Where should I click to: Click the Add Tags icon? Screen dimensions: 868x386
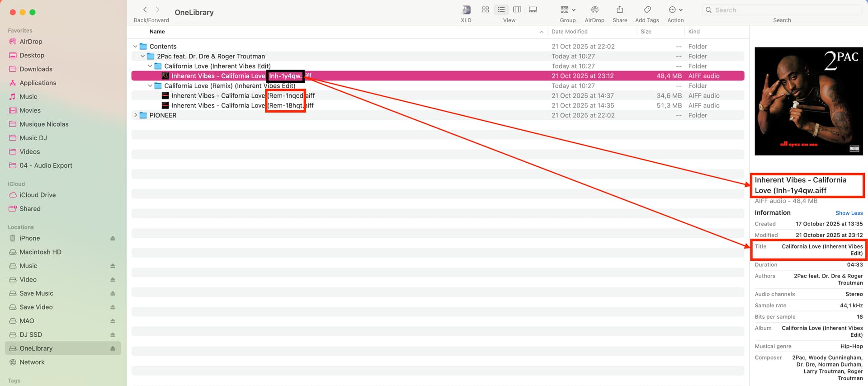647,10
